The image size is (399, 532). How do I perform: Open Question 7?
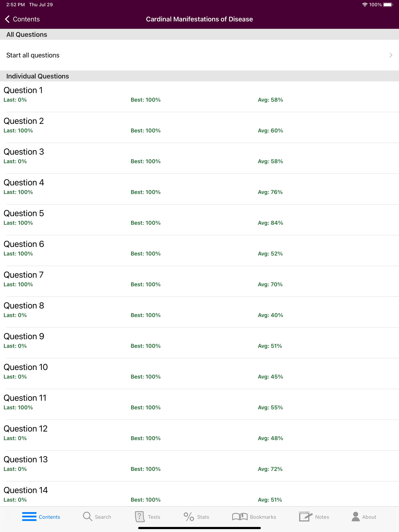pyautogui.click(x=24, y=275)
